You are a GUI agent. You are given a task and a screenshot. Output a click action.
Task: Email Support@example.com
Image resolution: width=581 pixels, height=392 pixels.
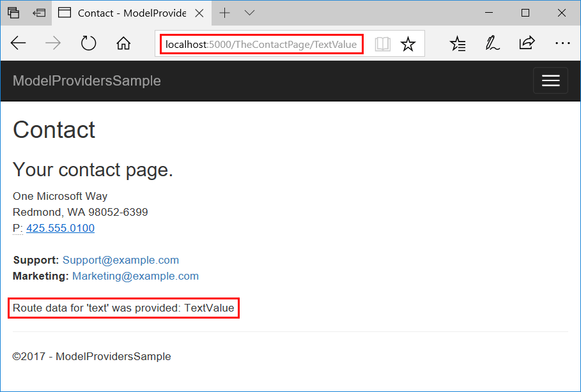click(120, 260)
